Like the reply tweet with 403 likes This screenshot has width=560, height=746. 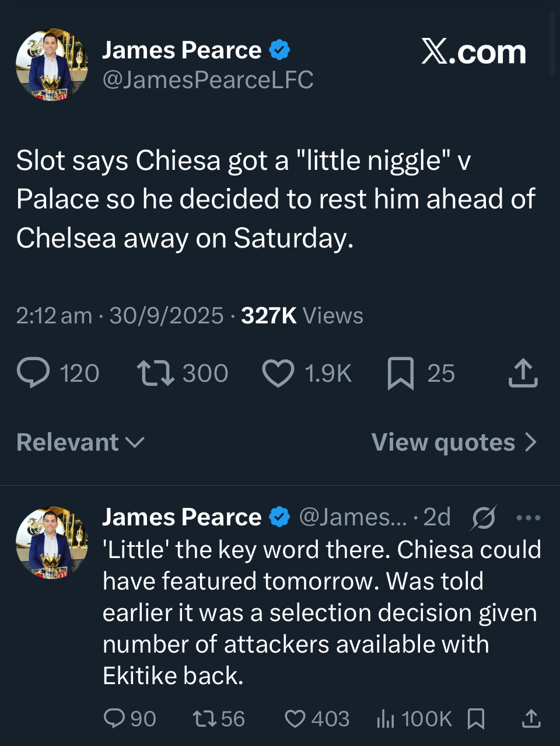(295, 719)
